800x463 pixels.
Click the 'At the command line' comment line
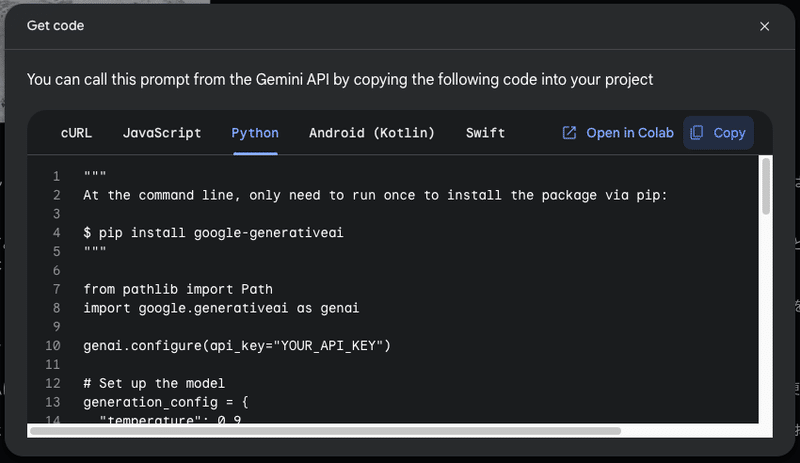tap(375, 196)
